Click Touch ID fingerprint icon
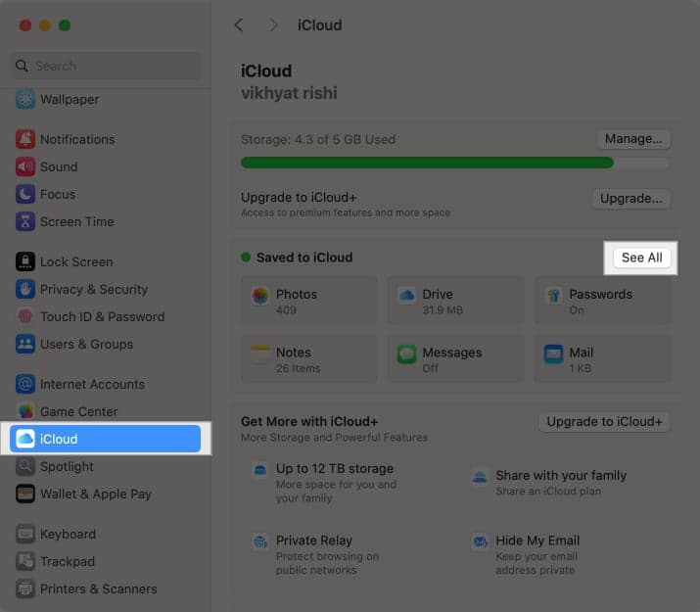 tap(25, 316)
